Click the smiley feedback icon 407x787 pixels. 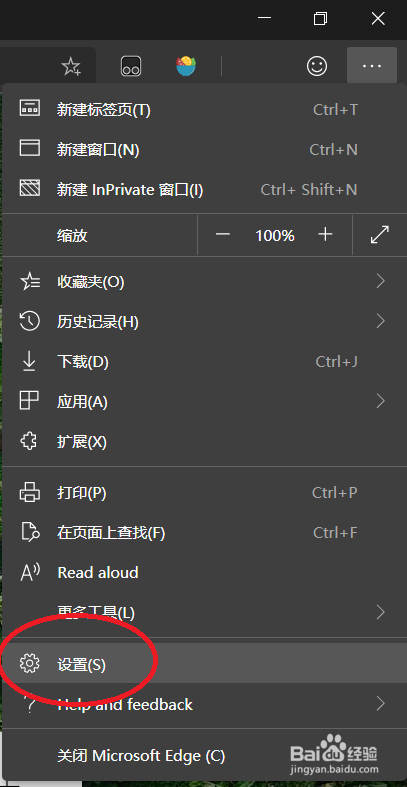317,66
